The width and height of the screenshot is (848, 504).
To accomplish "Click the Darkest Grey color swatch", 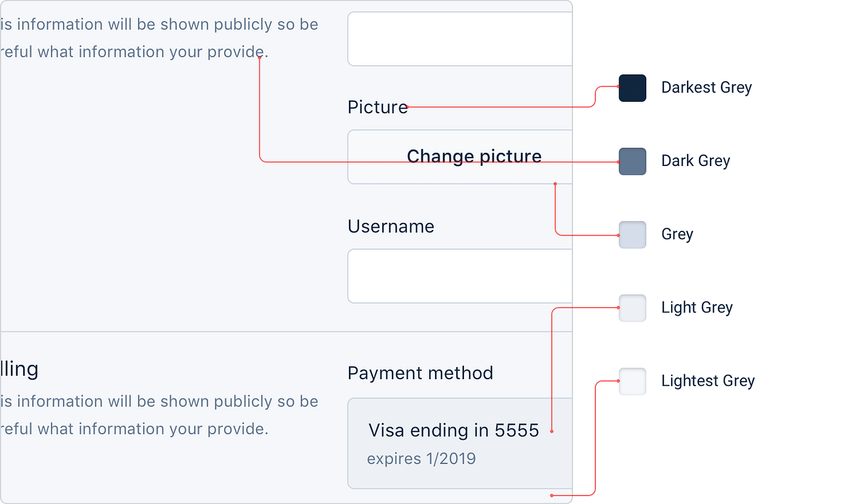I will click(632, 88).
